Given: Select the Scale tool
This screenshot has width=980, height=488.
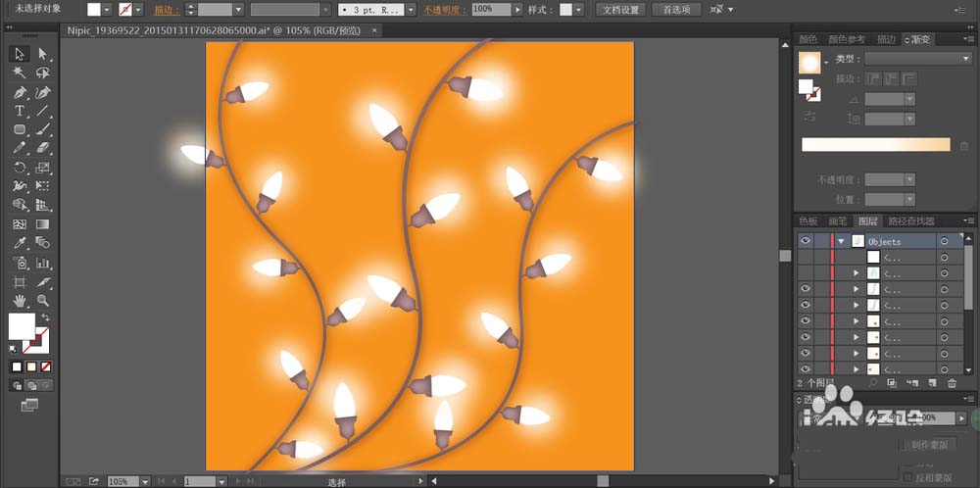Looking at the screenshot, I should coord(42,168).
